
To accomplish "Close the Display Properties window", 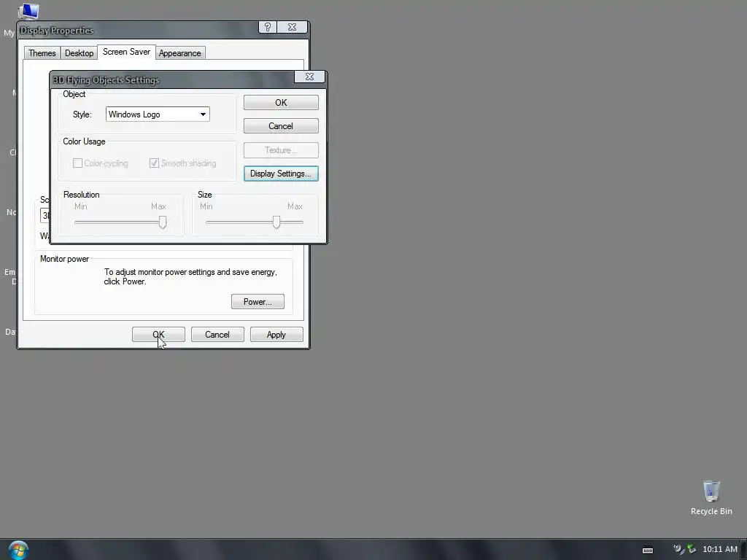I will (x=292, y=27).
